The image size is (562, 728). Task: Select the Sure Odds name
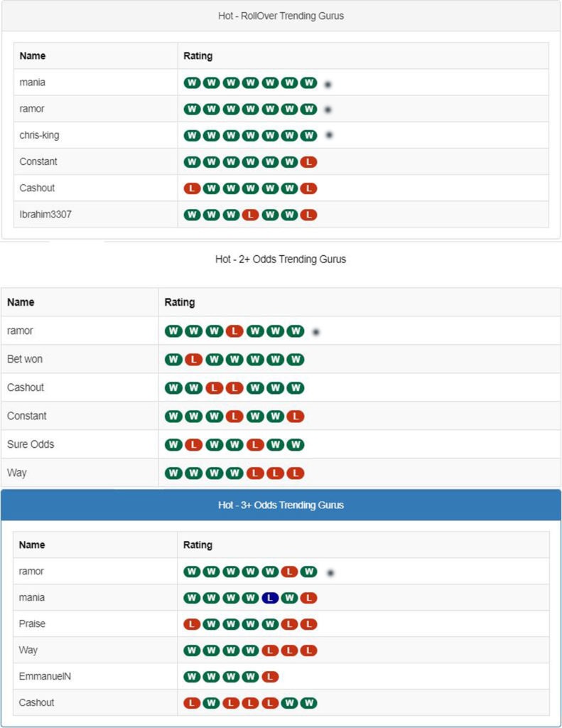(31, 444)
